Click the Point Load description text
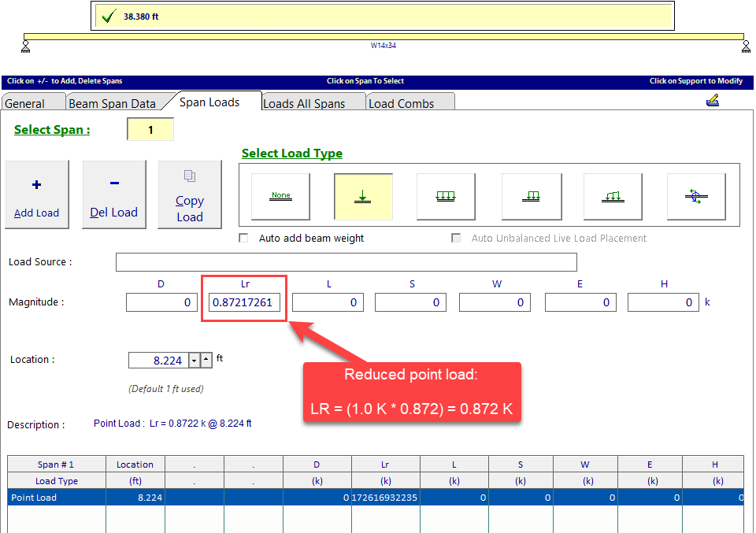 172,424
